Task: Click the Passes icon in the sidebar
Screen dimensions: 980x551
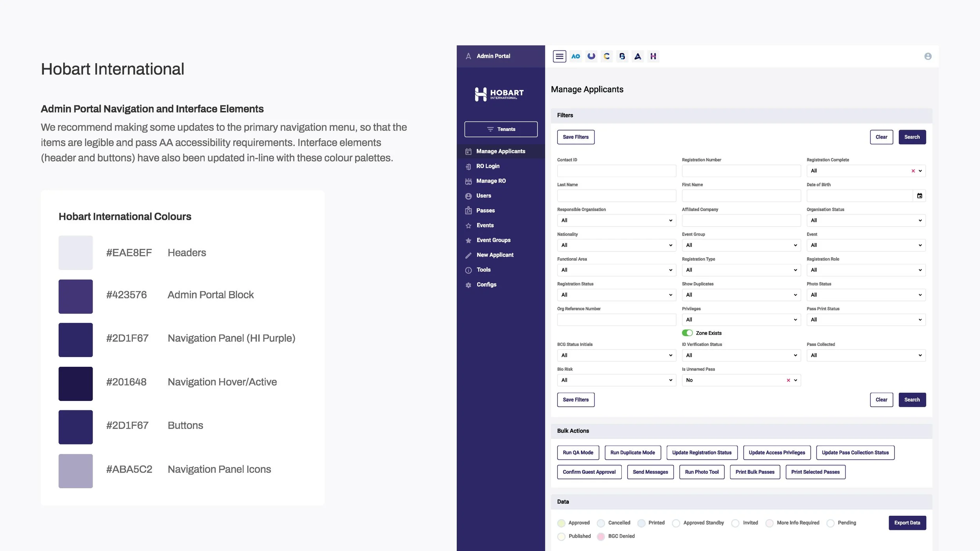Action: [x=468, y=210]
